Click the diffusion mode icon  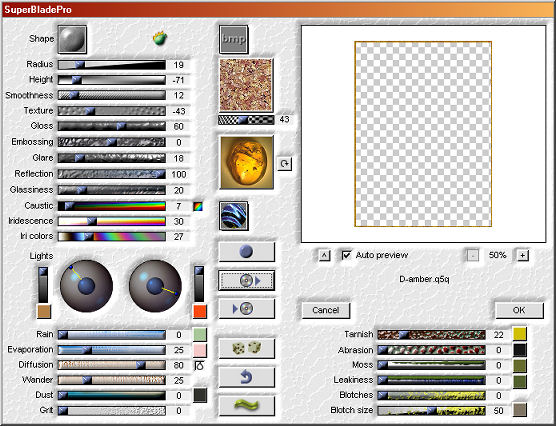tap(199, 365)
